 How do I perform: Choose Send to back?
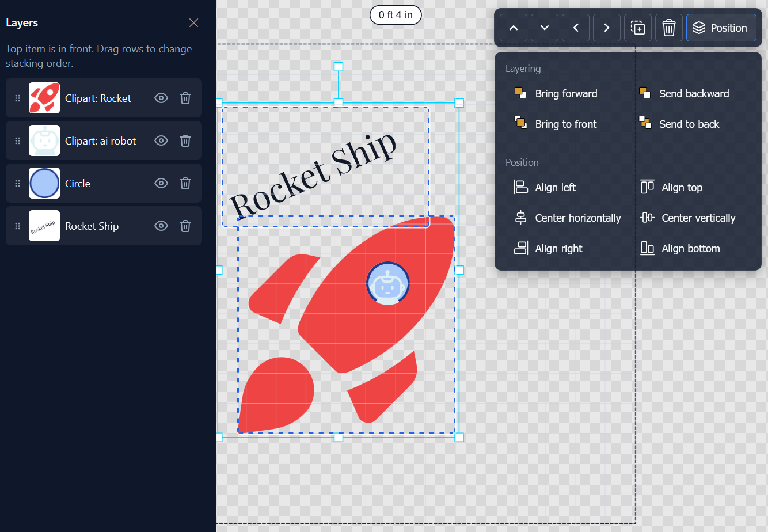click(679, 124)
